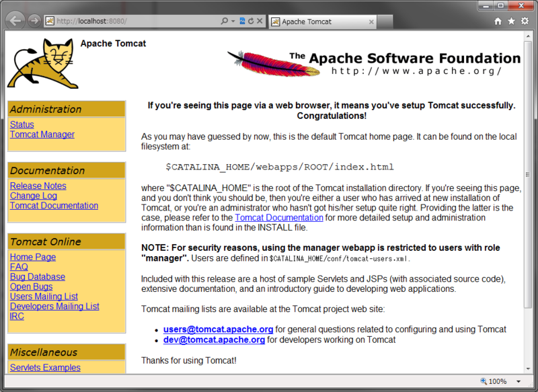Open the Servlets Examples link
The width and height of the screenshot is (538, 392).
tap(45, 368)
